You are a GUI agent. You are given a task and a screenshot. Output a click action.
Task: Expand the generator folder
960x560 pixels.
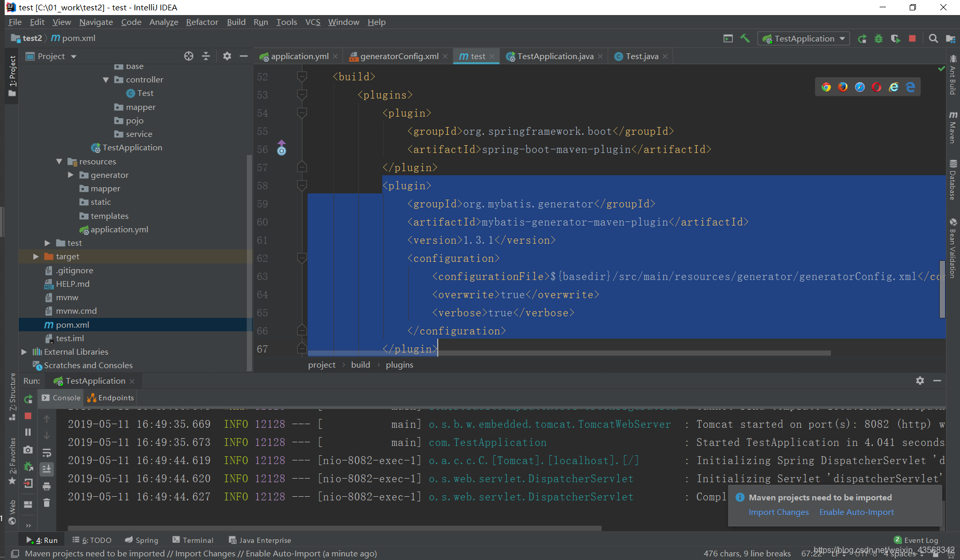click(71, 175)
